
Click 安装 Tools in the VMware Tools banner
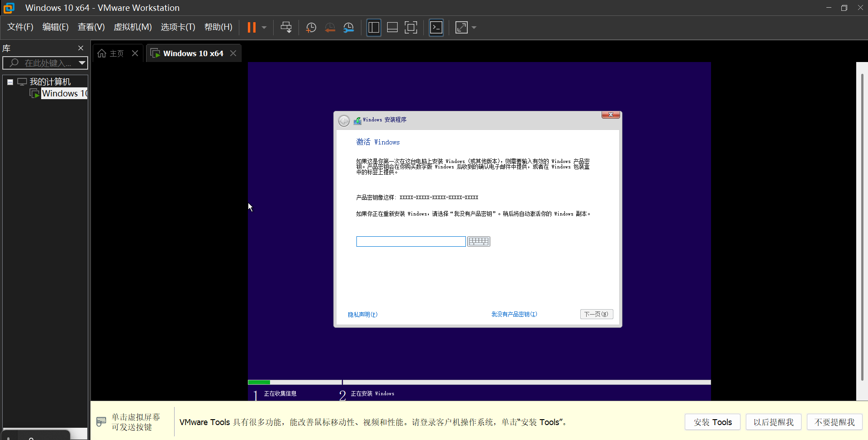712,421
